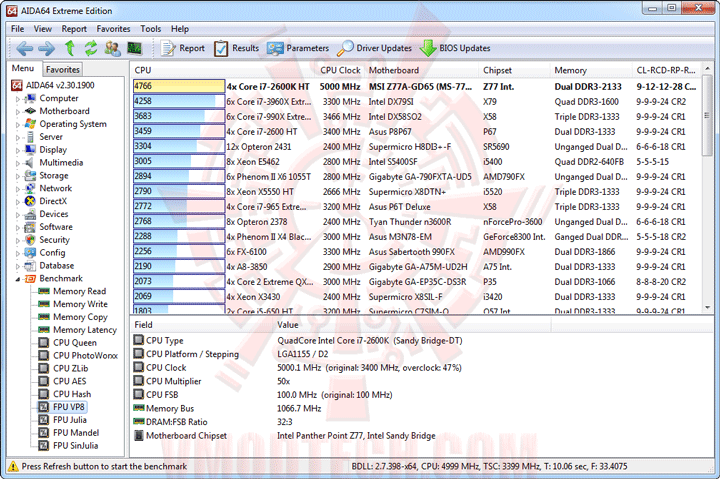Go up one level with the green up arrow
Viewport: 720px width, 479px height.
(70, 48)
